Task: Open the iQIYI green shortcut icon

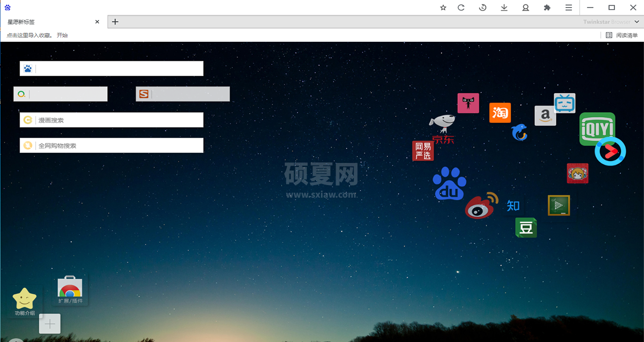Action: tap(597, 129)
